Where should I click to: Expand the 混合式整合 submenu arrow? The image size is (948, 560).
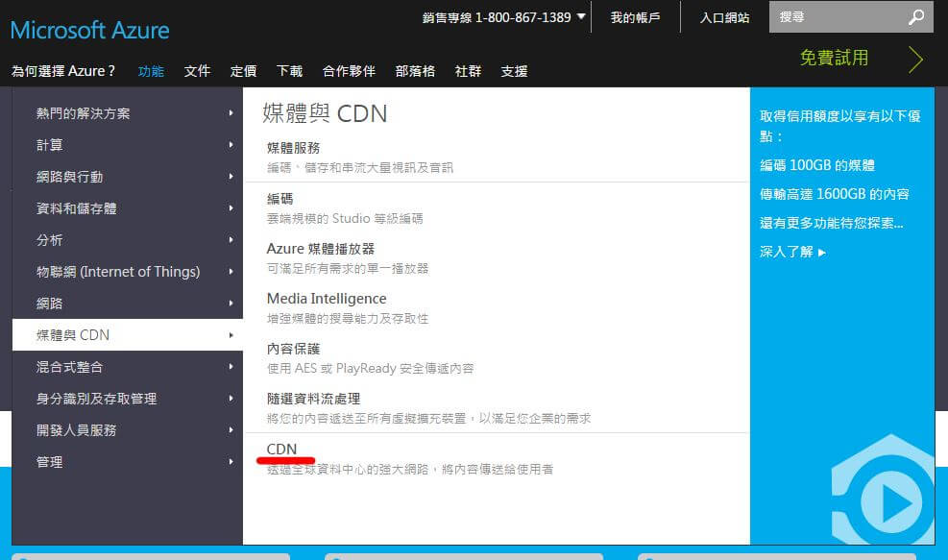(x=231, y=367)
